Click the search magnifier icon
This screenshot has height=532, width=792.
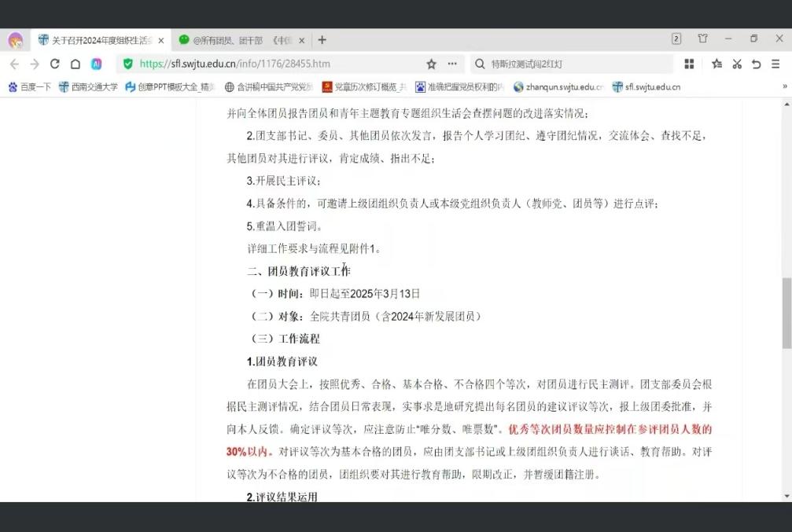tap(480, 64)
